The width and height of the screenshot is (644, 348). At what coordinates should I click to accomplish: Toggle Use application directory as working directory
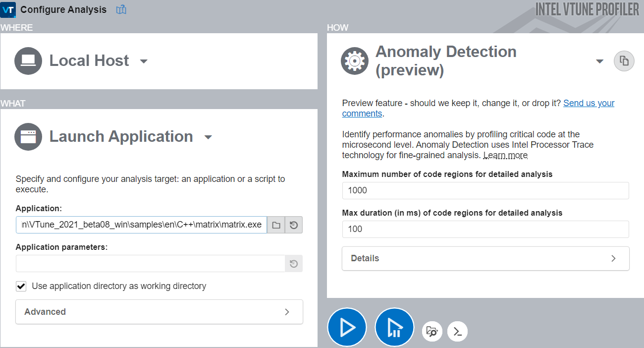point(21,286)
